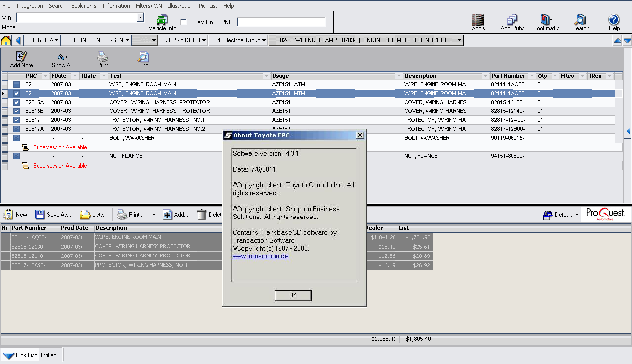
Task: Open the Acc's accessories catalog
Action: point(478,23)
